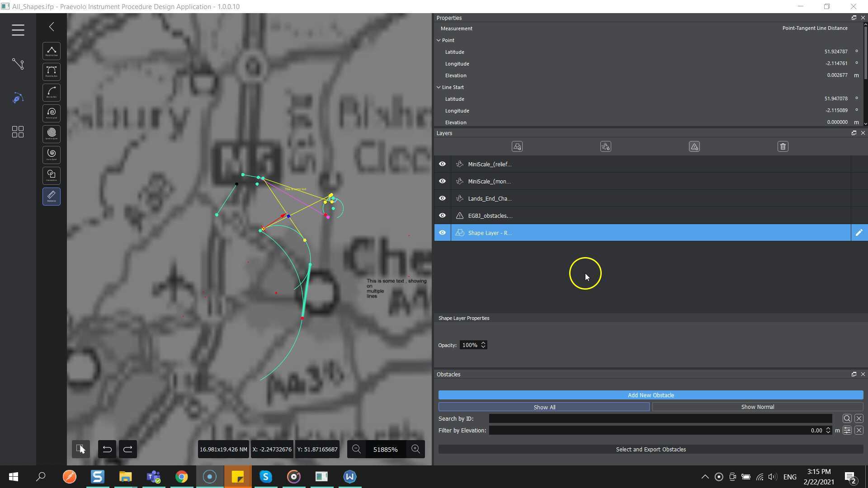Increase Opacity with the spinner arrows
The height and width of the screenshot is (488, 868).
point(483,343)
